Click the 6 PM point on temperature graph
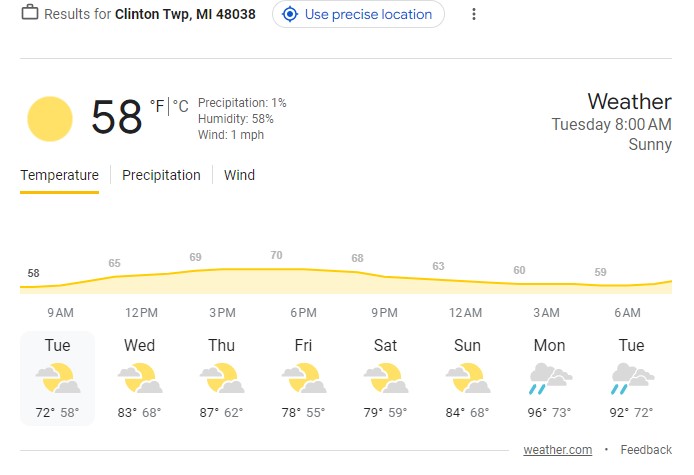Viewport: 694px width, 475px height. [x=303, y=269]
